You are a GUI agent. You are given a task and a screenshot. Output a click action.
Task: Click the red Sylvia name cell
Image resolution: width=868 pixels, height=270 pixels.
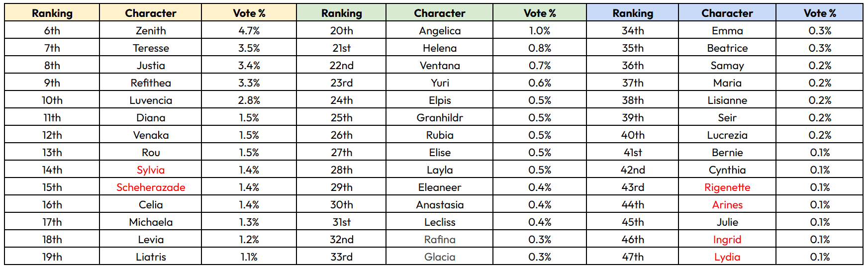click(151, 170)
